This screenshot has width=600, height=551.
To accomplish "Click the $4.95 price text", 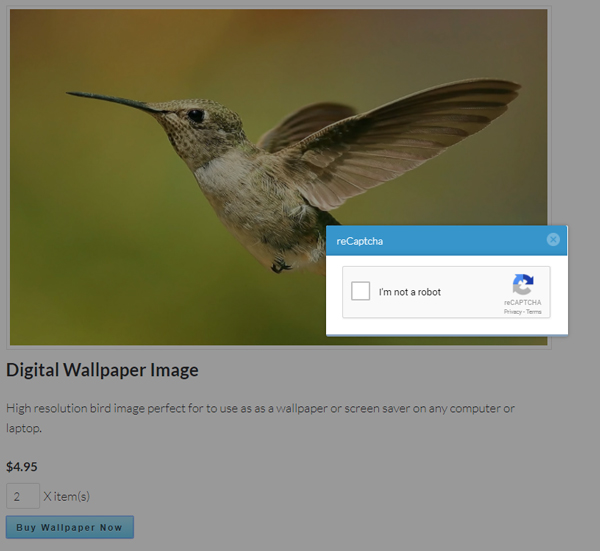I will pyautogui.click(x=22, y=467).
